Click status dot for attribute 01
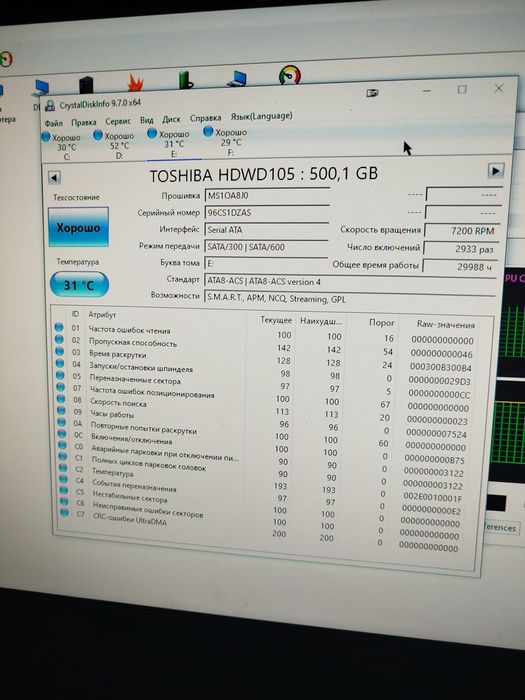Viewport: 525px width, 700px height. [58, 327]
